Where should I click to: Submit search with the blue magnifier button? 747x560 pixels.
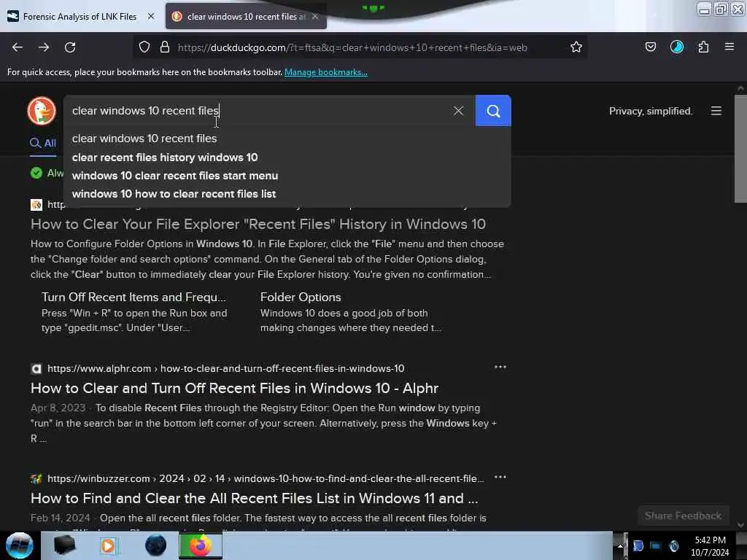(x=493, y=111)
